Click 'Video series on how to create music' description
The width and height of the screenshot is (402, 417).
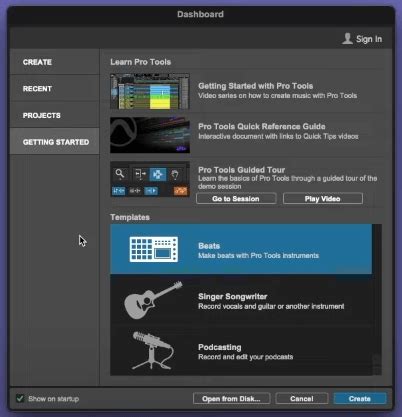(x=277, y=96)
